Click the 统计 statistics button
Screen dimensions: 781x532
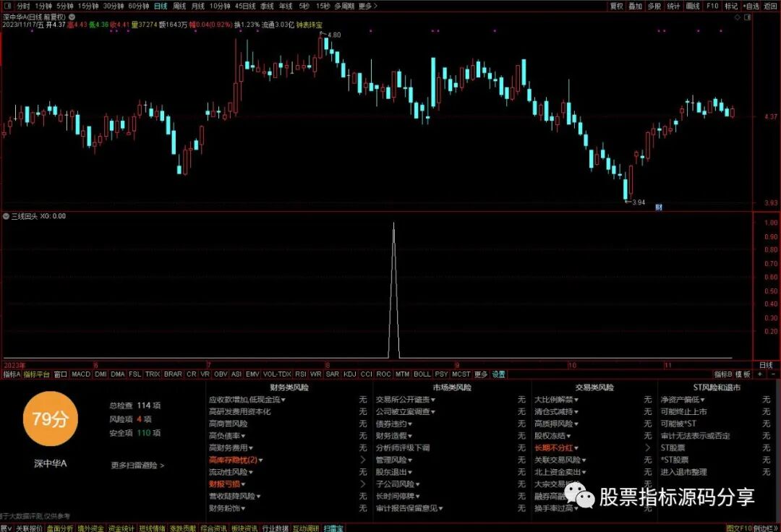pyautogui.click(x=673, y=6)
